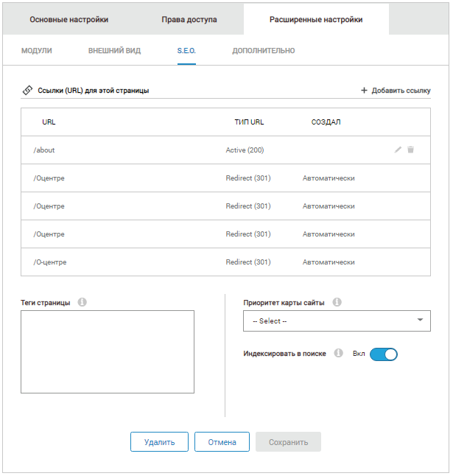The image size is (453, 476).
Task: Click the Сохранить button
Action: point(288,442)
